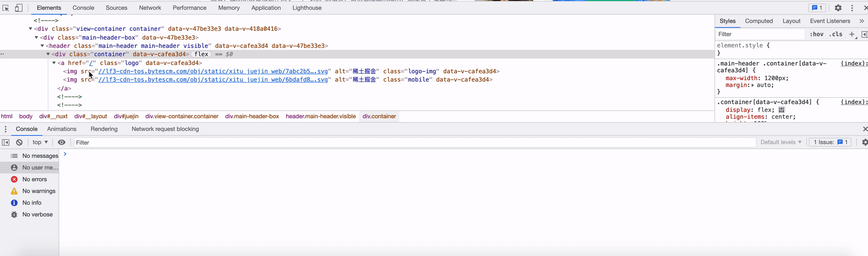The image size is (868, 256).
Task: Open the Network tab
Action: [x=150, y=8]
